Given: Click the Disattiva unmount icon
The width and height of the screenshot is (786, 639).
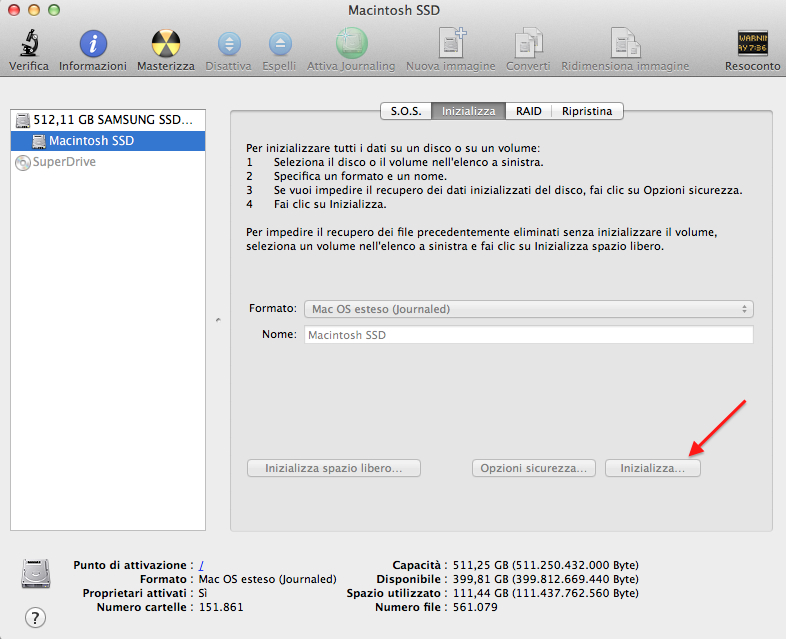Looking at the screenshot, I should (x=229, y=44).
